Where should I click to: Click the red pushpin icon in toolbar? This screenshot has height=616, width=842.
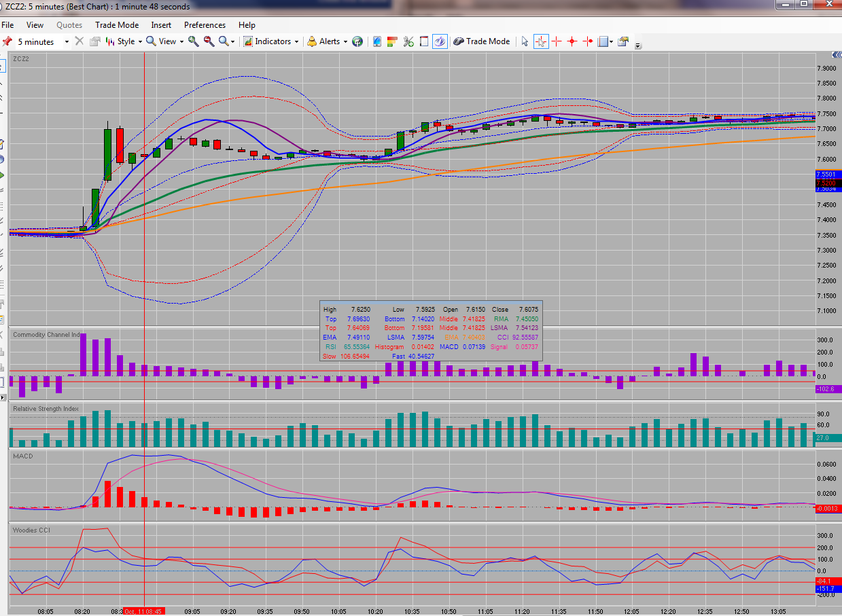[7, 41]
